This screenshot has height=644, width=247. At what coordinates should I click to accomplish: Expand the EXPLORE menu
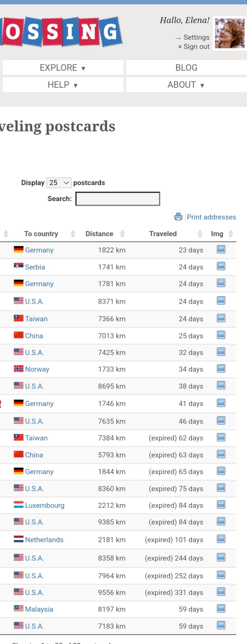pyautogui.click(x=63, y=68)
